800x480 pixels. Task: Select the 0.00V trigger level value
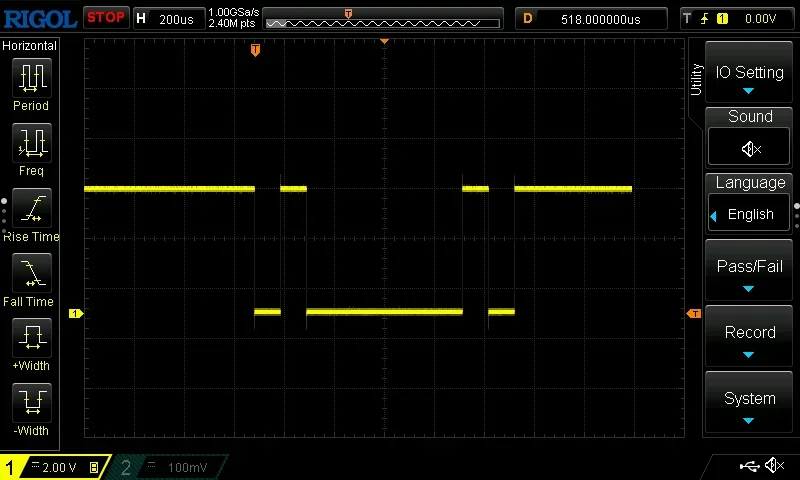tap(760, 19)
